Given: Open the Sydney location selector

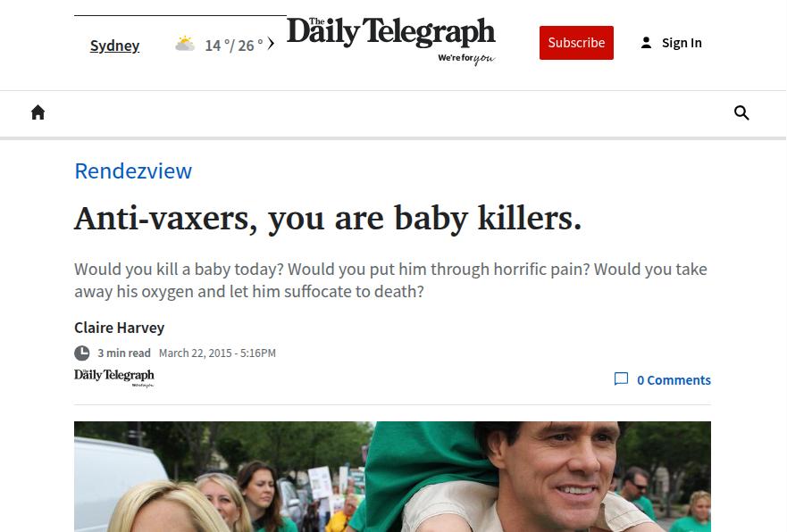Looking at the screenshot, I should click(114, 46).
